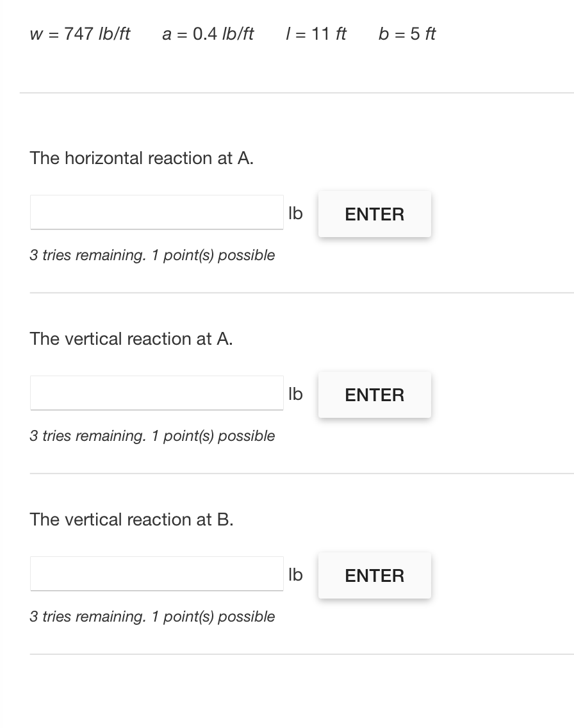Click the vertical reaction at B answer field
Image resolution: width=574 pixels, height=728 pixels.
[x=156, y=574]
